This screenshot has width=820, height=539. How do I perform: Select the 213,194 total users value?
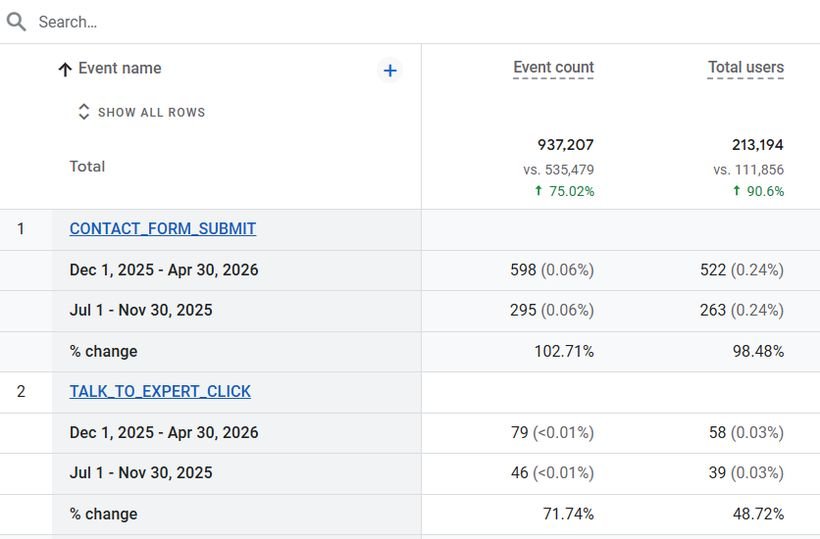757,145
